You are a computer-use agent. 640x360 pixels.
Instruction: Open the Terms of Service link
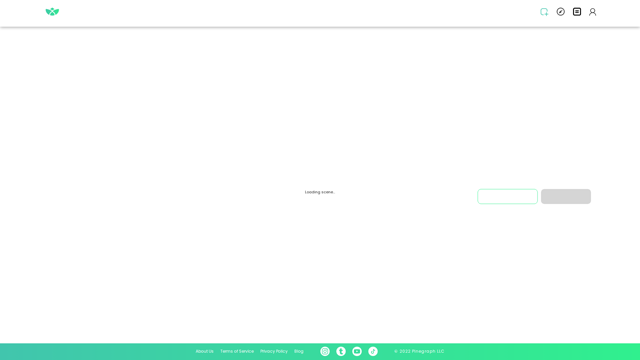[237, 351]
